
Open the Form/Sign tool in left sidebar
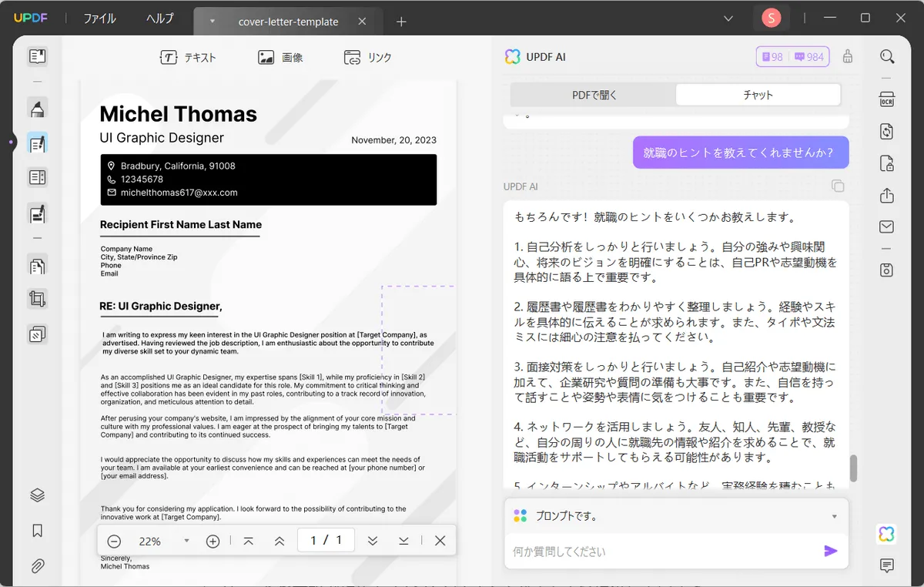pyautogui.click(x=37, y=213)
